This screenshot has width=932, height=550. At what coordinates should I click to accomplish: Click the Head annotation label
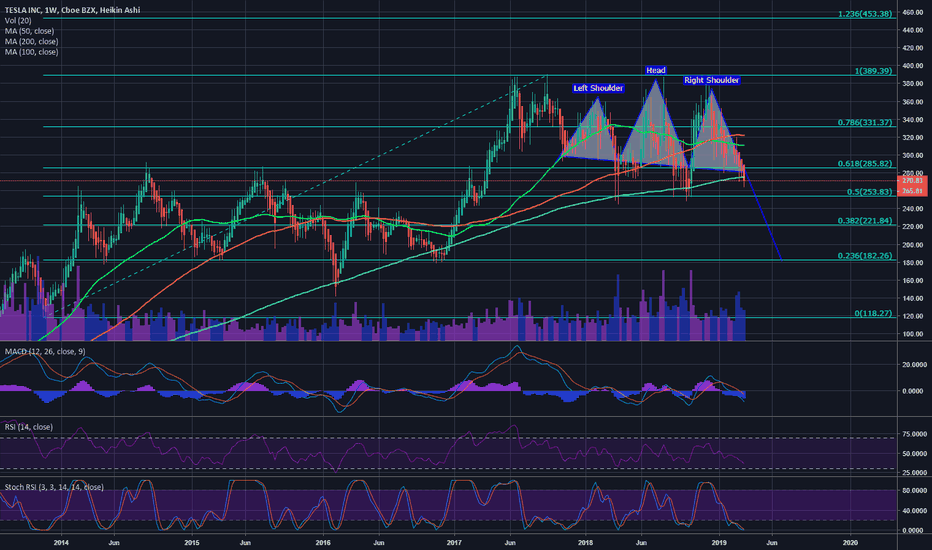656,70
